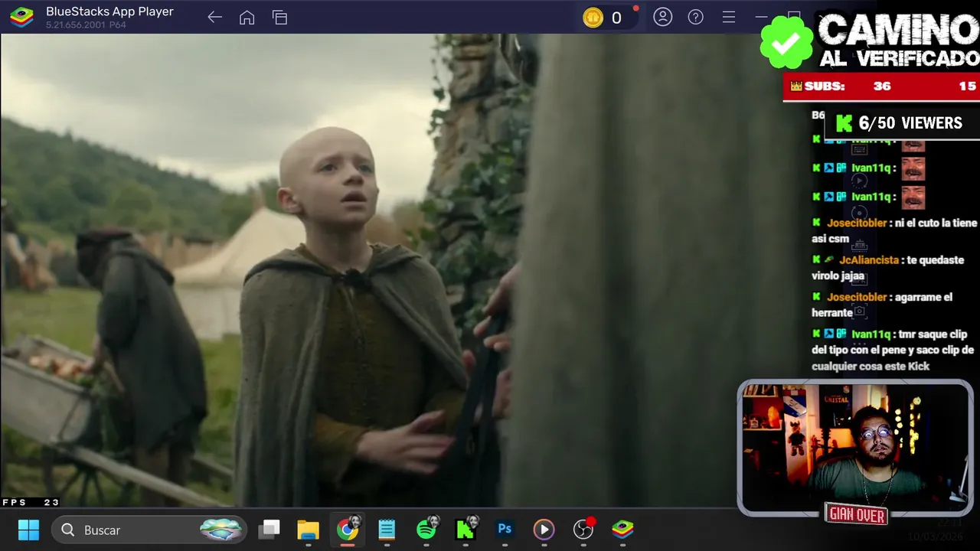
Task: Open the media player taskbar icon
Action: tap(544, 530)
